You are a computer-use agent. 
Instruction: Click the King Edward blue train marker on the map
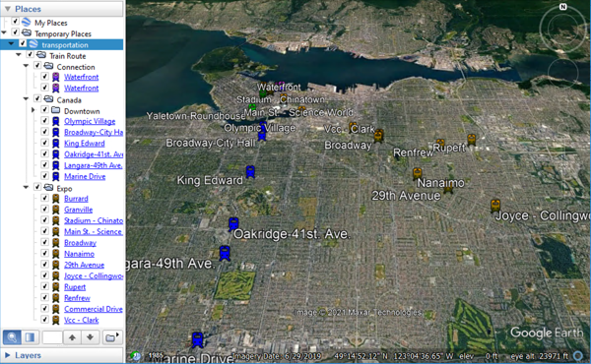pyautogui.click(x=250, y=171)
